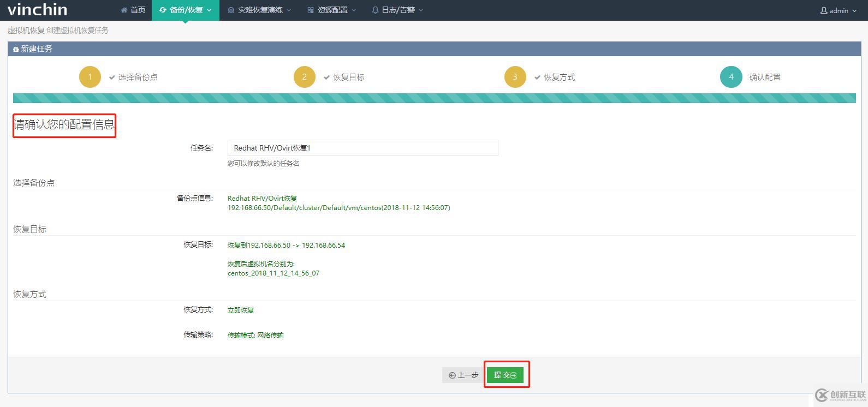Click the briefcase icon beside 新建任务
This screenshot has height=407, width=868.
[x=16, y=49]
